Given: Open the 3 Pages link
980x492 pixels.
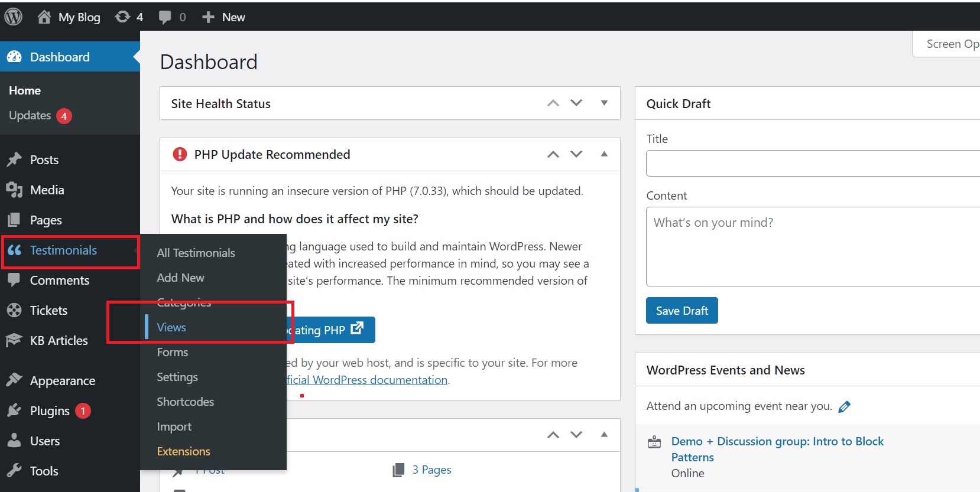Looking at the screenshot, I should click(431, 470).
